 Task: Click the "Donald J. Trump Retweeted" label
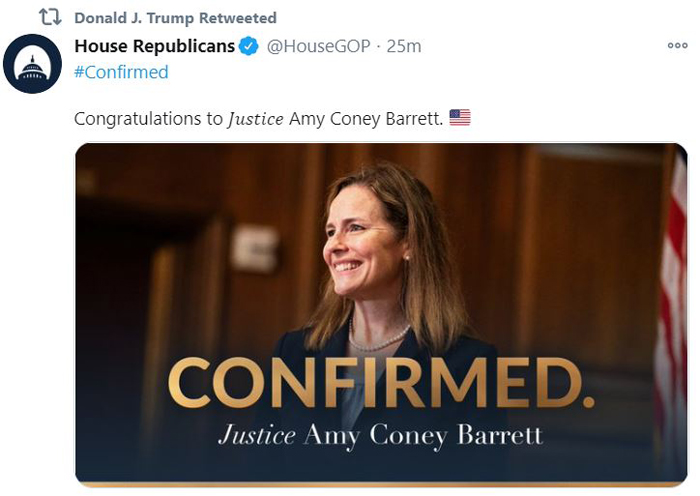175,18
